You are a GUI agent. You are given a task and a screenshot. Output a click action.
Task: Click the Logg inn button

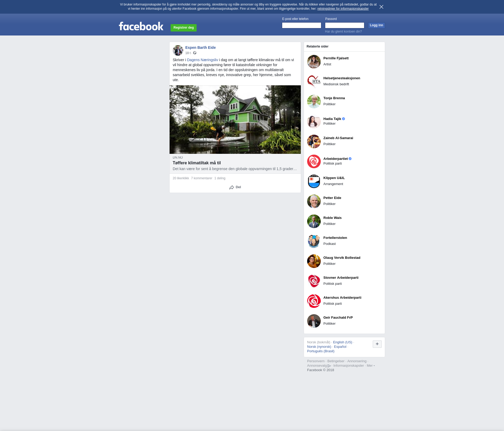(x=376, y=25)
